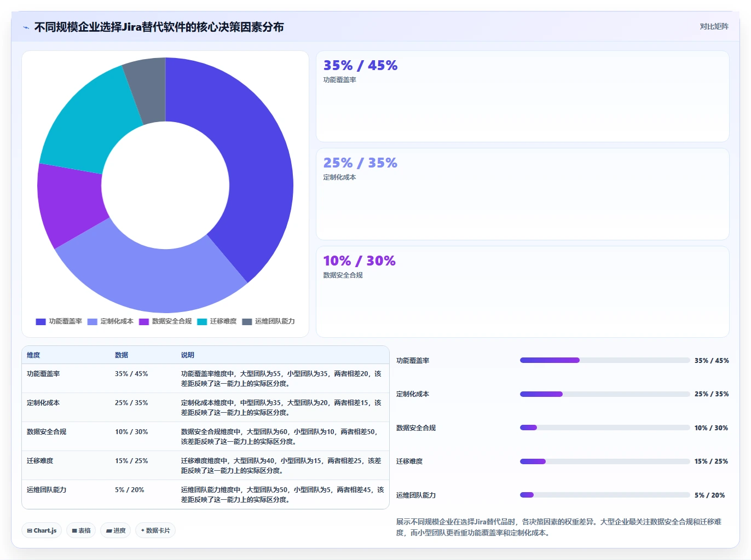Click the 进度 tag chip
This screenshot has width=751, height=560.
coord(115,530)
